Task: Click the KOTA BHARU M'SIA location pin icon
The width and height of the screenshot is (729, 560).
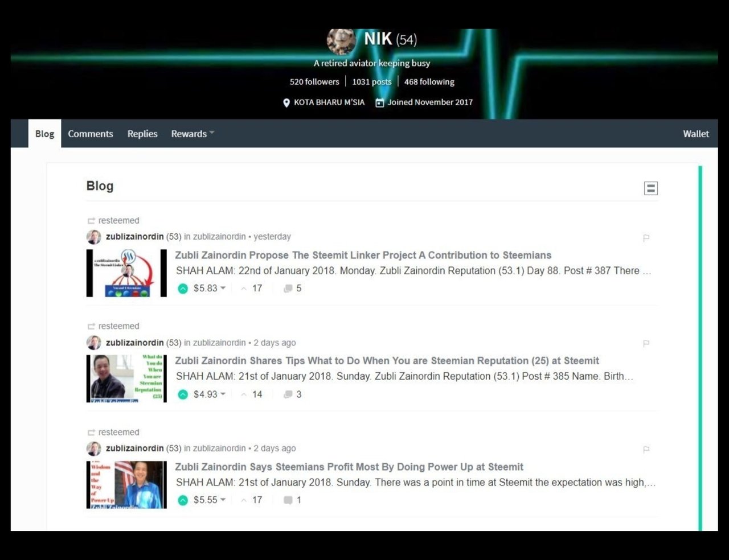Action: (286, 102)
